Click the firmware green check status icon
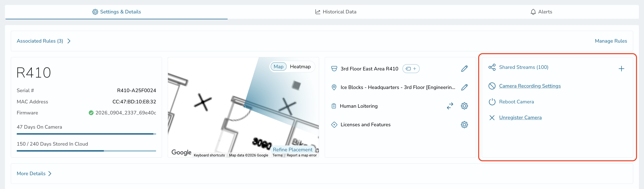Screen dimensions: 644x189 (91, 113)
